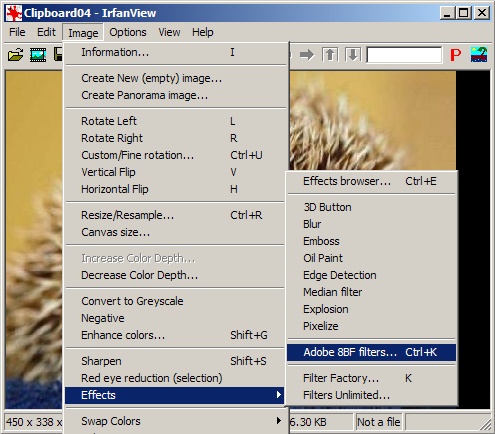Maximize the IrfanView window
This screenshot has width=495, height=434.
(x=463, y=13)
